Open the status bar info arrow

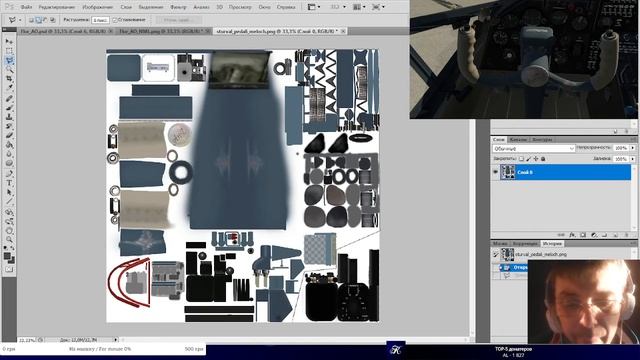(x=116, y=340)
